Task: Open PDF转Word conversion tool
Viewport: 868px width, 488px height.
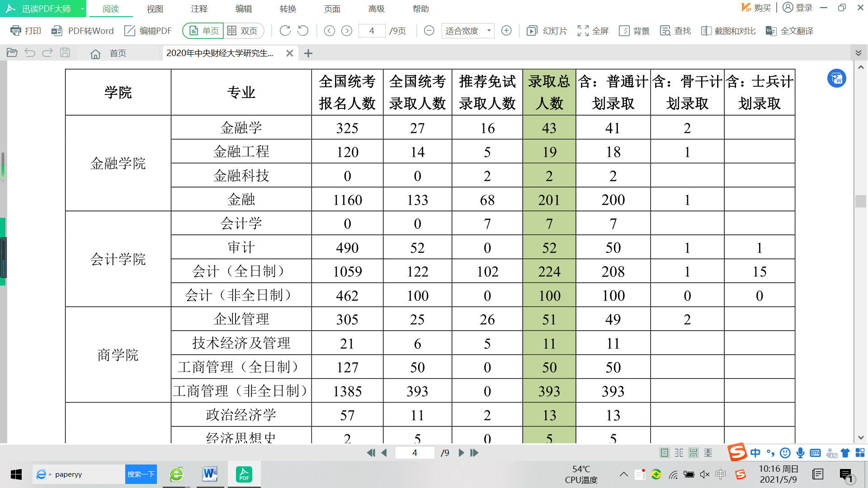Action: point(82,31)
